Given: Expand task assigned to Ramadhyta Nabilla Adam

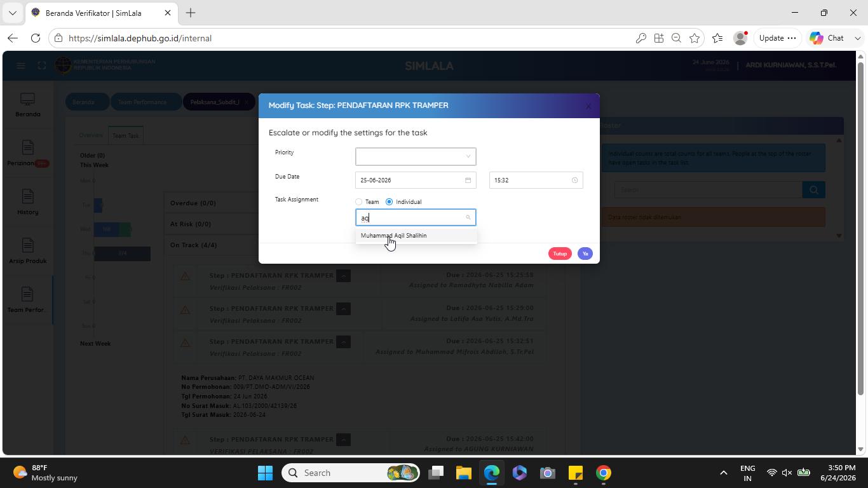Looking at the screenshot, I should click(x=343, y=276).
